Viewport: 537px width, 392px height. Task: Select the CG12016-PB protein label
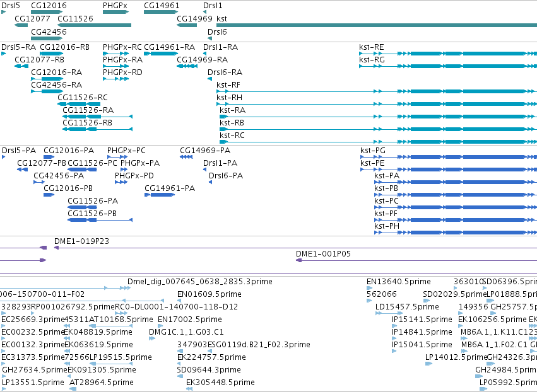click(68, 188)
